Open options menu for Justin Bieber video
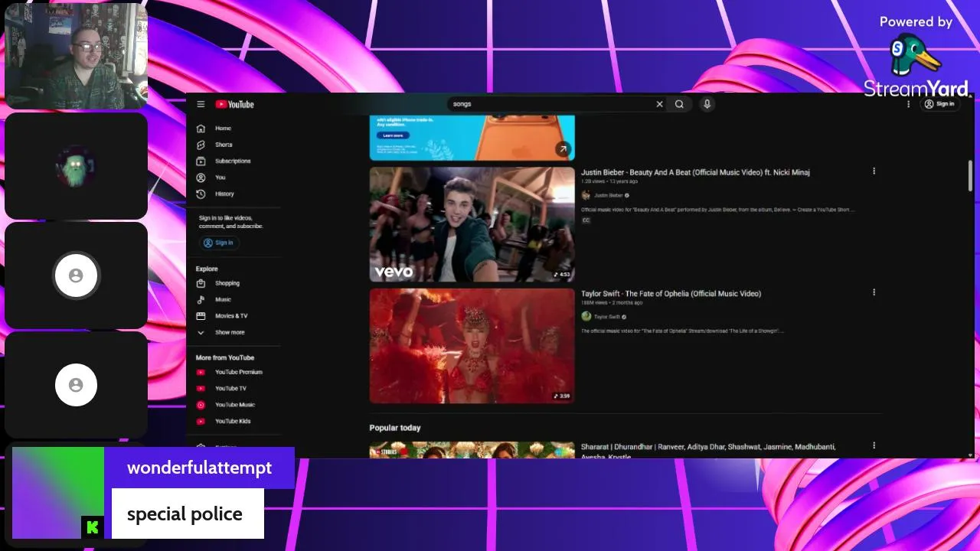Viewport: 980px width, 551px height. pos(874,171)
